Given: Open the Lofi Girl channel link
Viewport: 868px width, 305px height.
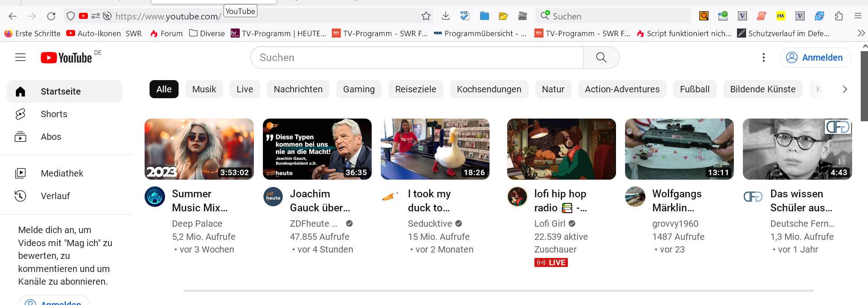Looking at the screenshot, I should [x=549, y=224].
